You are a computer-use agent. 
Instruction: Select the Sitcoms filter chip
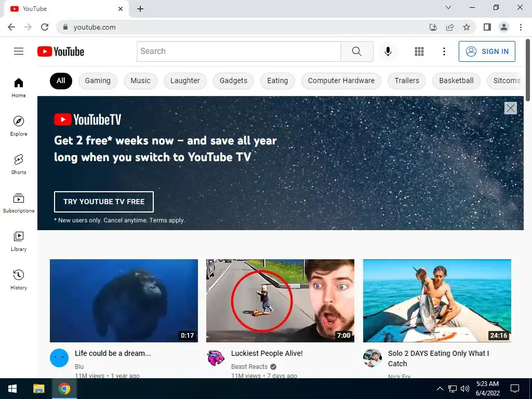click(x=506, y=81)
